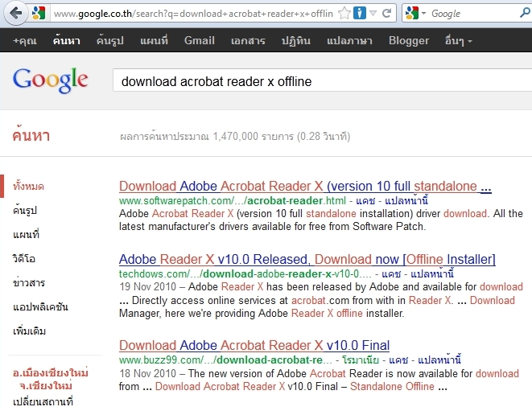532x411 pixels.
Task: Click the blue info icon in address bar
Action: pos(360,13)
